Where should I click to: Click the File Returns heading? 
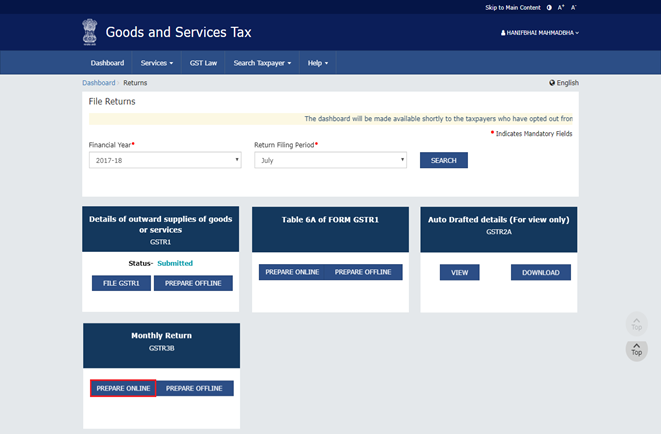coord(112,102)
